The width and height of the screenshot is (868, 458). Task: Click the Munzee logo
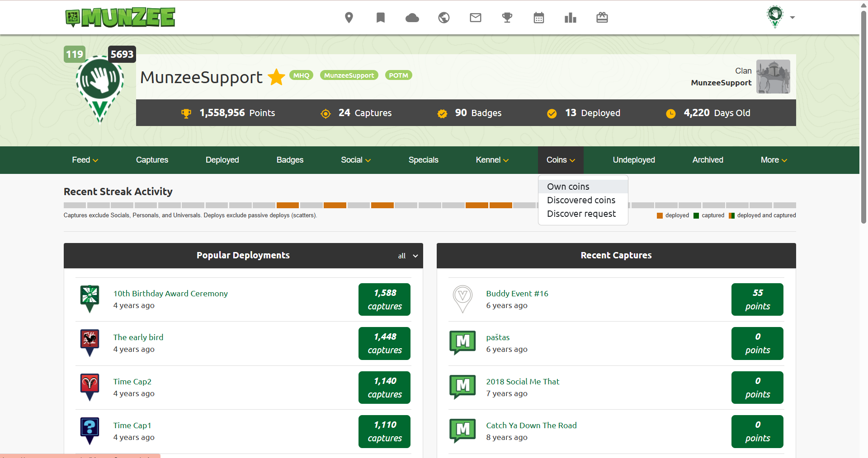(x=120, y=18)
